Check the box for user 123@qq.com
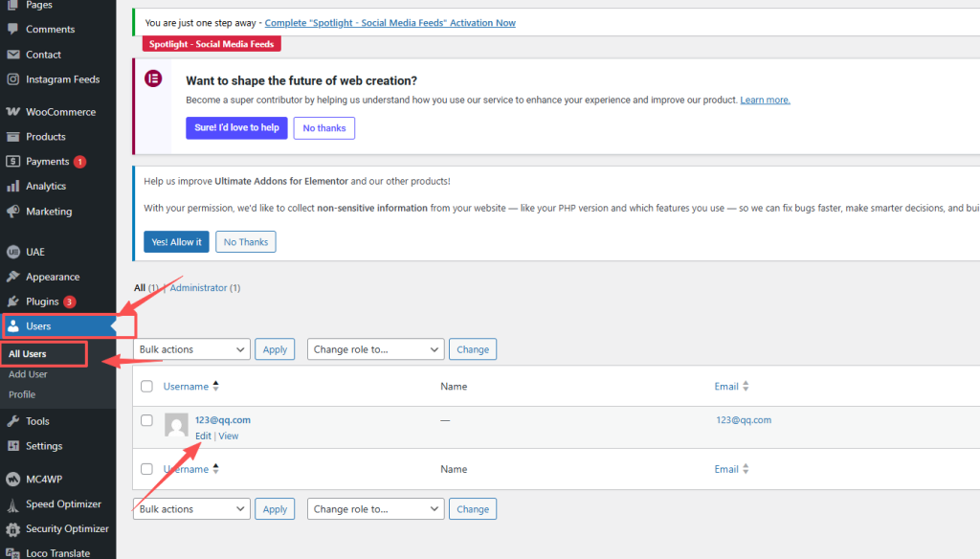Image resolution: width=980 pixels, height=559 pixels. point(146,420)
